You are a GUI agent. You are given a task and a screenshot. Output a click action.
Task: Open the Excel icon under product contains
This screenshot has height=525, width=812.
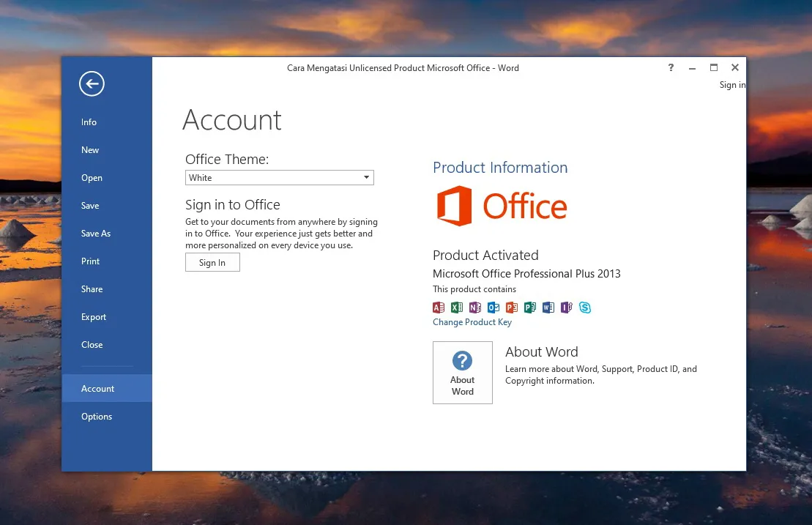coord(456,307)
